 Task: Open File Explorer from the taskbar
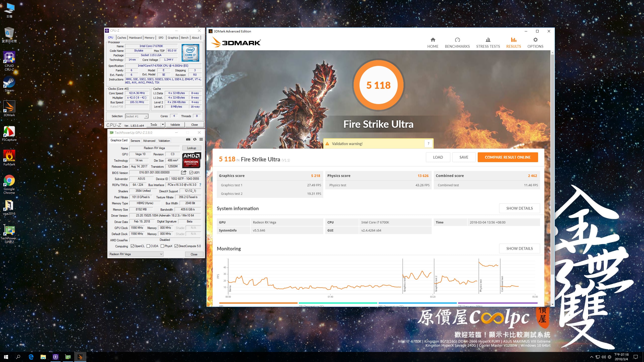coord(43,357)
